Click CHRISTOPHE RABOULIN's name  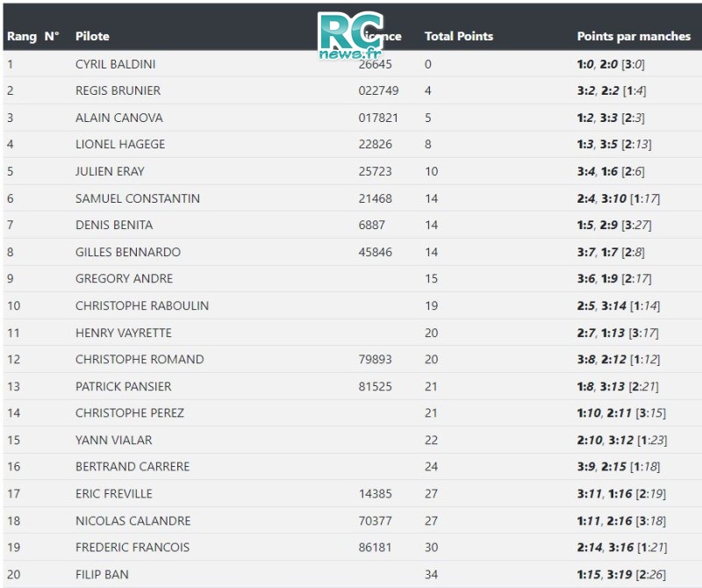pos(142,306)
